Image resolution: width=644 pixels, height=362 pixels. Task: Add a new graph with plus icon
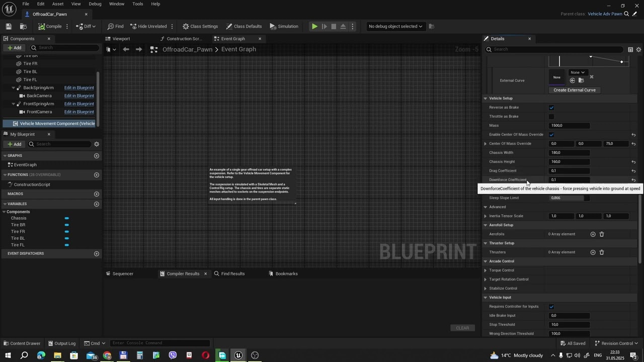tap(97, 156)
